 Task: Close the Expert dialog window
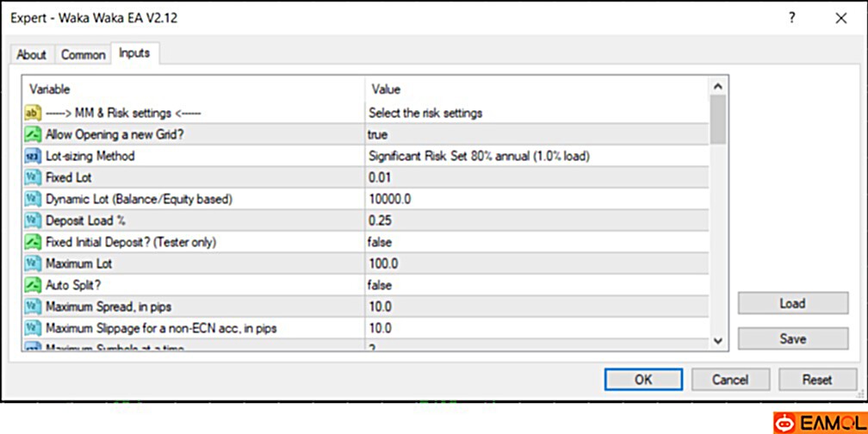coord(840,18)
